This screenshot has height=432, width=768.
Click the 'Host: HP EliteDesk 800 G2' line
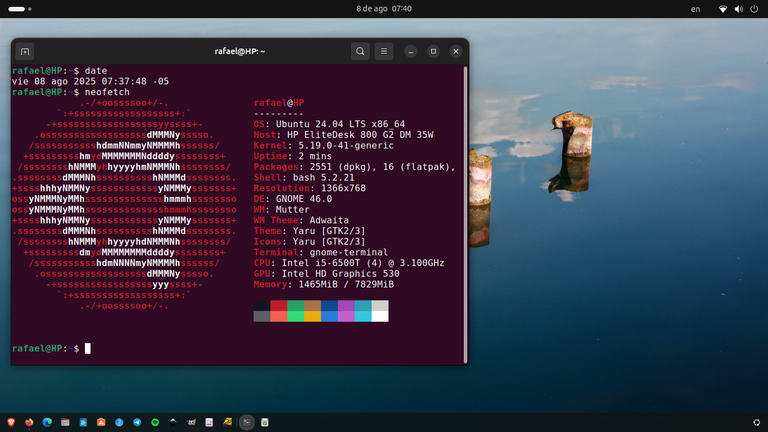343,135
